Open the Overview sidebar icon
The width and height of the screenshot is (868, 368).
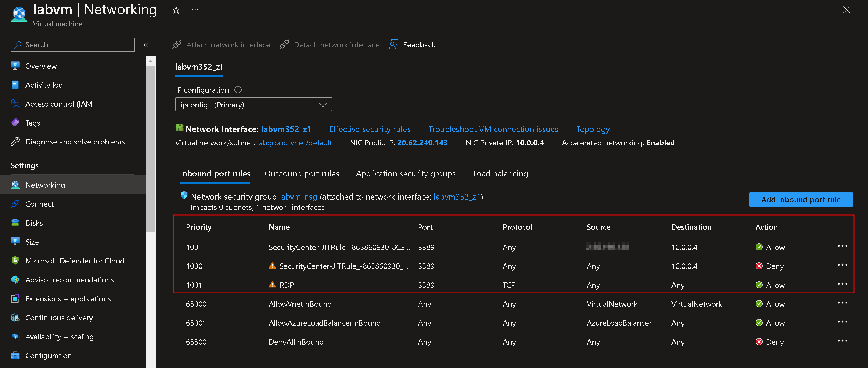15,66
